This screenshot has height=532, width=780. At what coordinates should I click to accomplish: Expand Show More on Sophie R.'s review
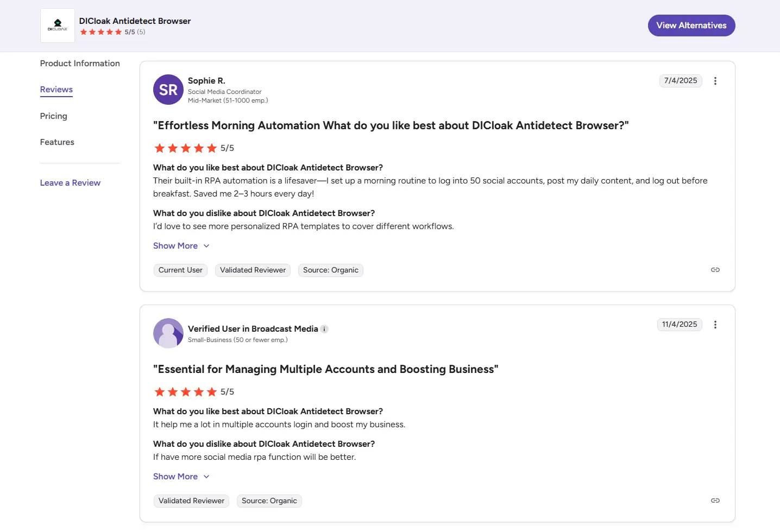pos(181,246)
